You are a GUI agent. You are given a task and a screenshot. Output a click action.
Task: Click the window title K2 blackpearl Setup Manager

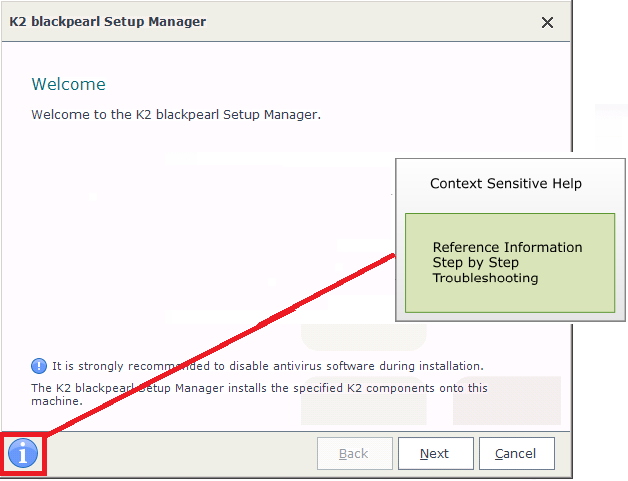(108, 22)
